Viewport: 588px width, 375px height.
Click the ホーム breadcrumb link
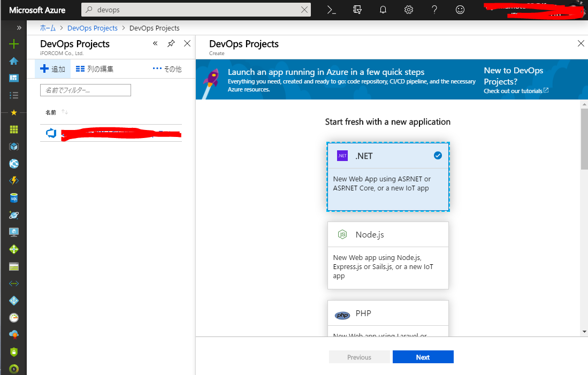(x=48, y=28)
